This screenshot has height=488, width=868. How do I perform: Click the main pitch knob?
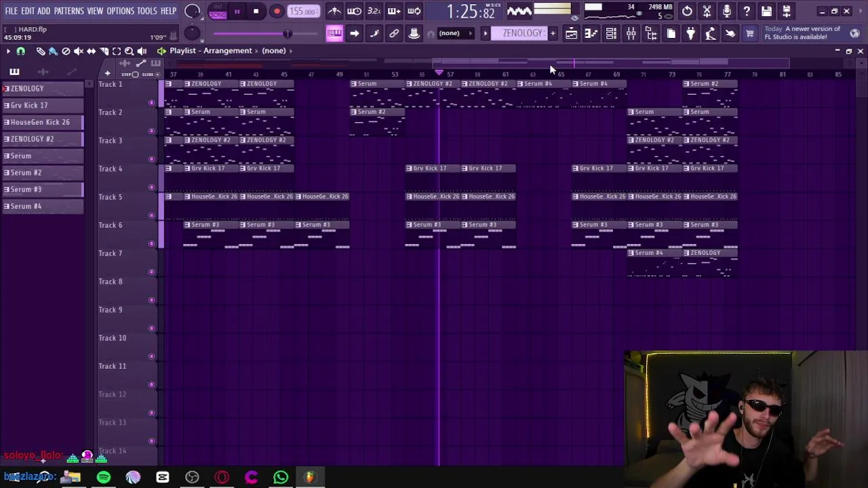pyautogui.click(x=193, y=33)
